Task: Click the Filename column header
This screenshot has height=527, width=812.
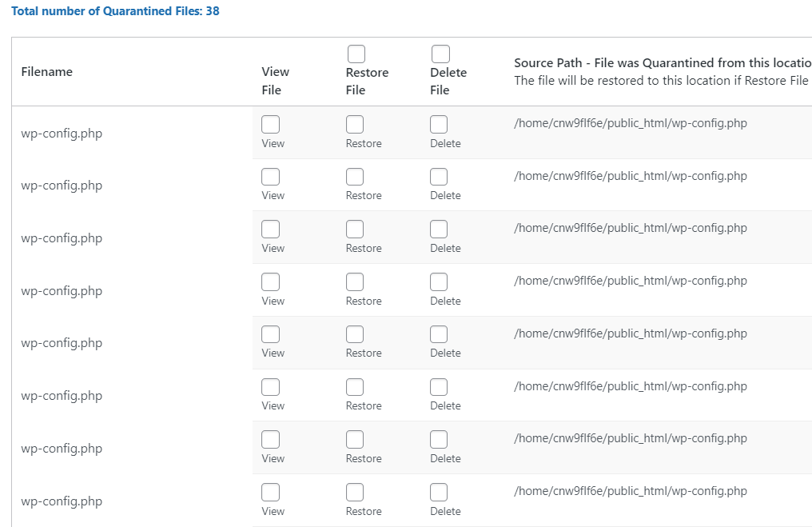Action: [47, 72]
